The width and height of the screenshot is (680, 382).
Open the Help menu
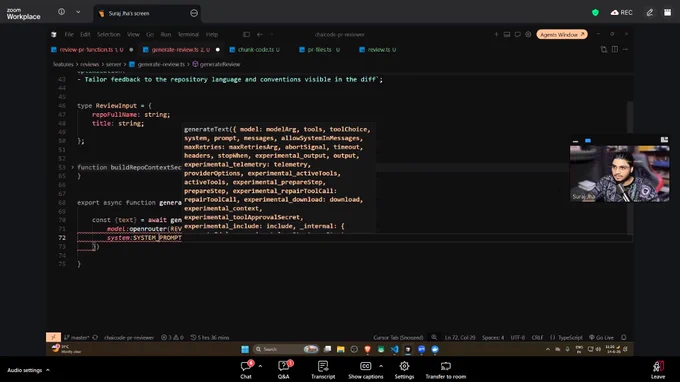[212, 34]
